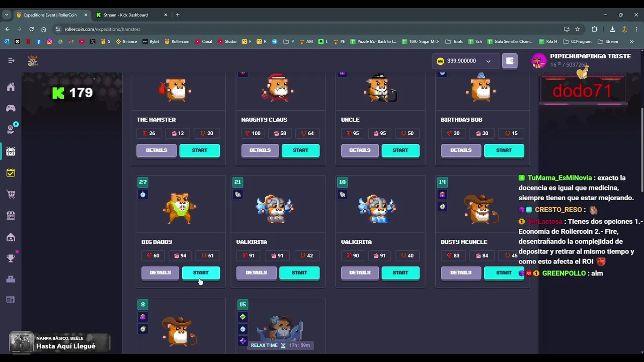
Task: View Details for Big Daddy
Action: click(160, 273)
